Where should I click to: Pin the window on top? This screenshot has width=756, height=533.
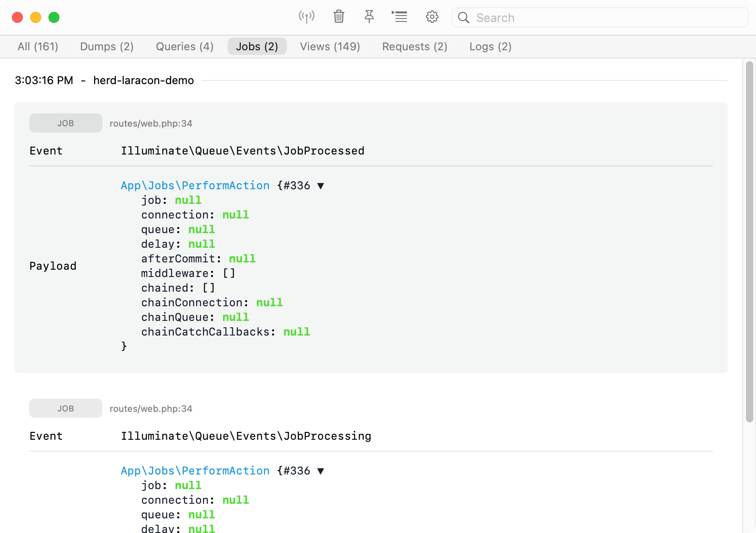[369, 17]
